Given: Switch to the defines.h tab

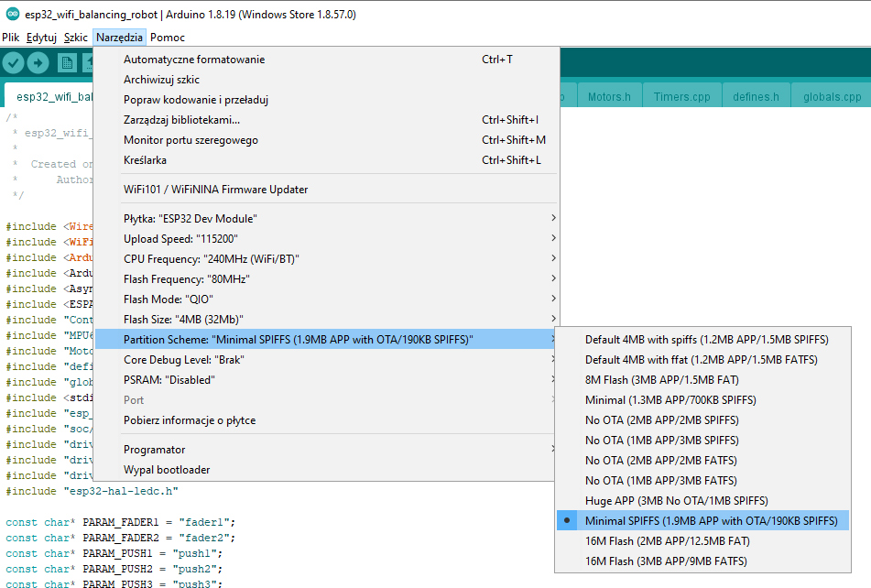Looking at the screenshot, I should click(756, 96).
